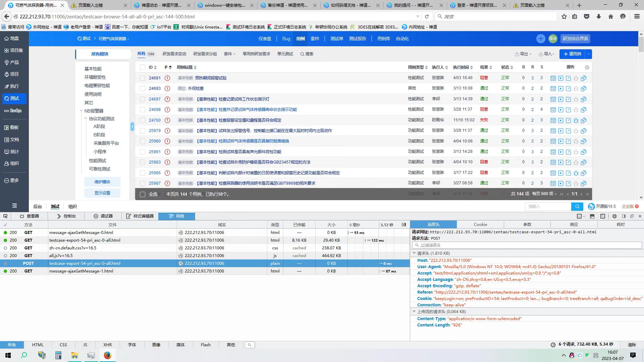Open table column settings gear icon
Viewport: 644px width, 362px height.
(x=587, y=67)
